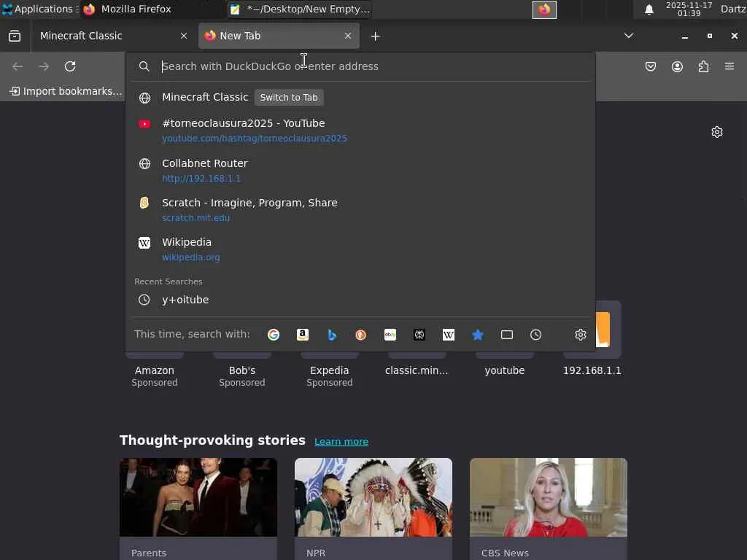The width and height of the screenshot is (747, 560).
Task: Open the Firefox account icon
Action: point(677,66)
